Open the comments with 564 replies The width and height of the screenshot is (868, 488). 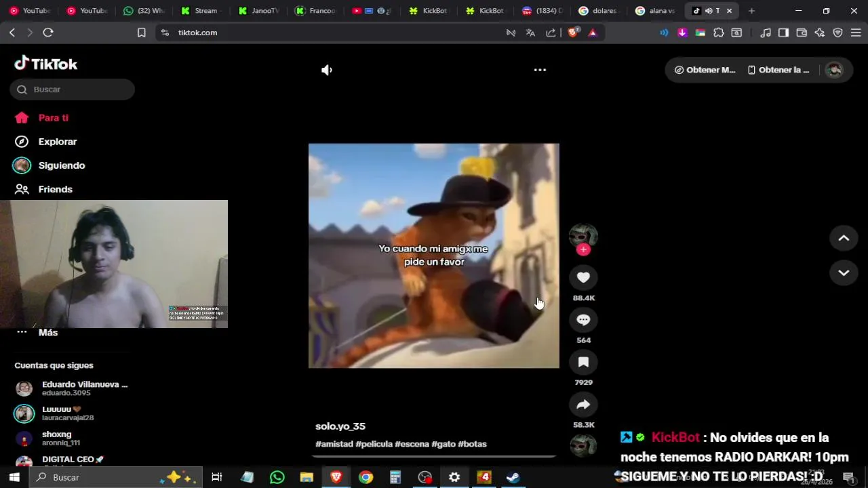pyautogui.click(x=583, y=320)
